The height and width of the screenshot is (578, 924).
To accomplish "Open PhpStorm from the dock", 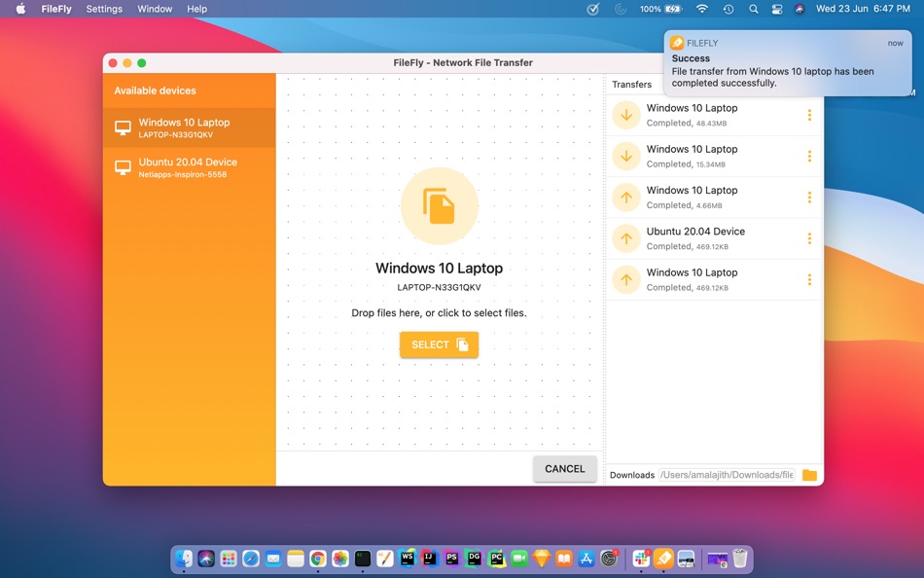I will click(452, 558).
